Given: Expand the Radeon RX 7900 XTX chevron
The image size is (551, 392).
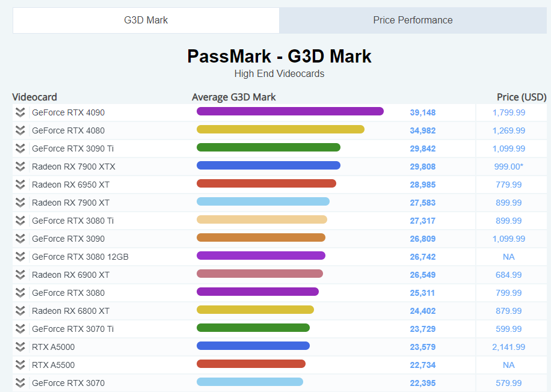Looking at the screenshot, I should [x=20, y=167].
